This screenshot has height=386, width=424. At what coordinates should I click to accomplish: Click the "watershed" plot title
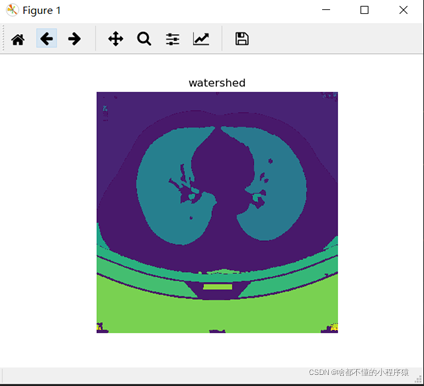pyautogui.click(x=217, y=83)
